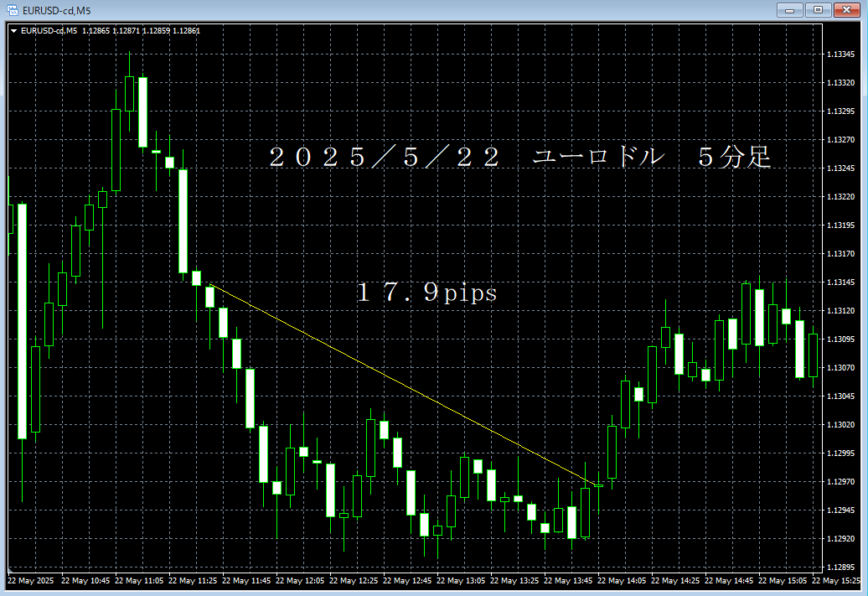Image resolution: width=868 pixels, height=596 pixels.
Task: Click the 1.13195 price scale label
Action: (x=840, y=225)
